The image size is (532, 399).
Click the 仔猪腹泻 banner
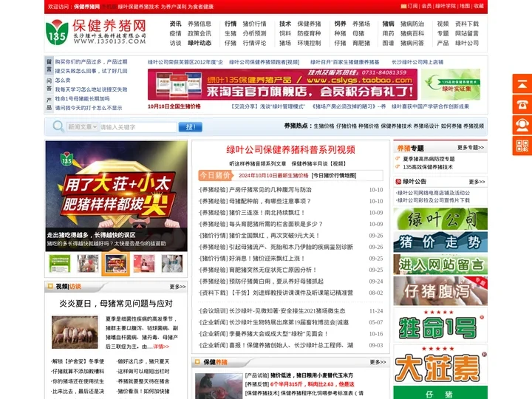[x=440, y=291]
